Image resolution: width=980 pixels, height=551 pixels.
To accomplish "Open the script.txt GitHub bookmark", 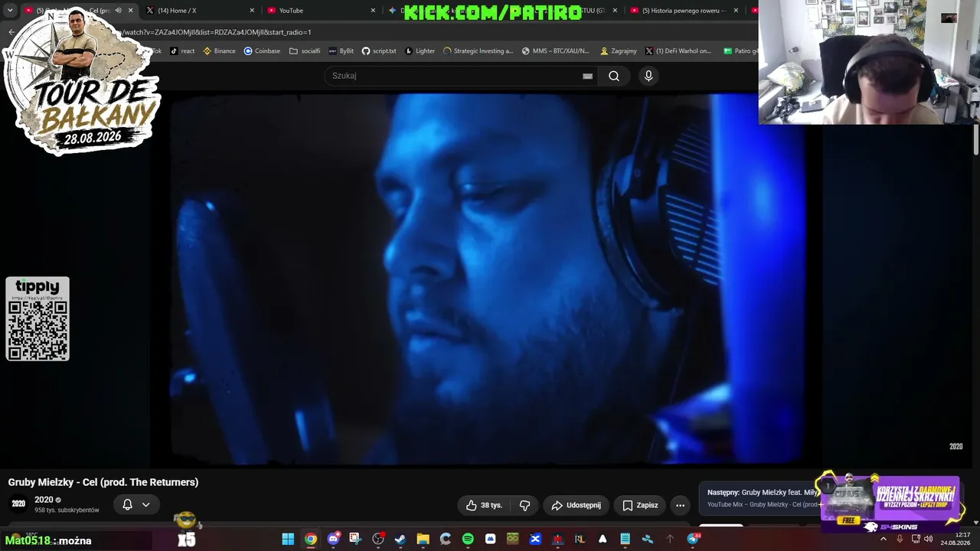I will (379, 51).
